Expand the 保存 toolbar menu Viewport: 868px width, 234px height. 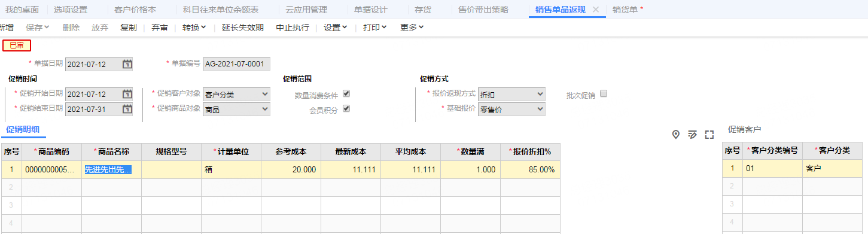pos(38,28)
